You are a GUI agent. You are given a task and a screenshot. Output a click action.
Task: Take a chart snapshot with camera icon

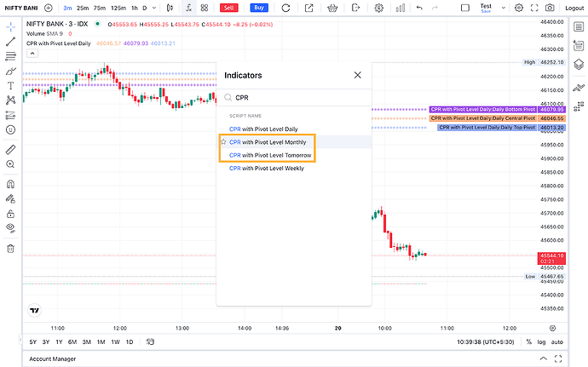coord(550,8)
